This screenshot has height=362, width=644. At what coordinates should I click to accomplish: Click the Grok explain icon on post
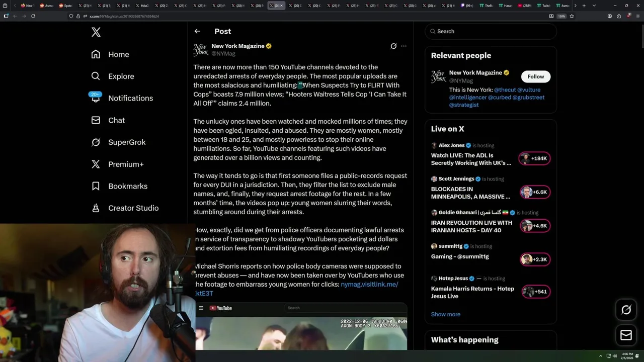point(393,46)
